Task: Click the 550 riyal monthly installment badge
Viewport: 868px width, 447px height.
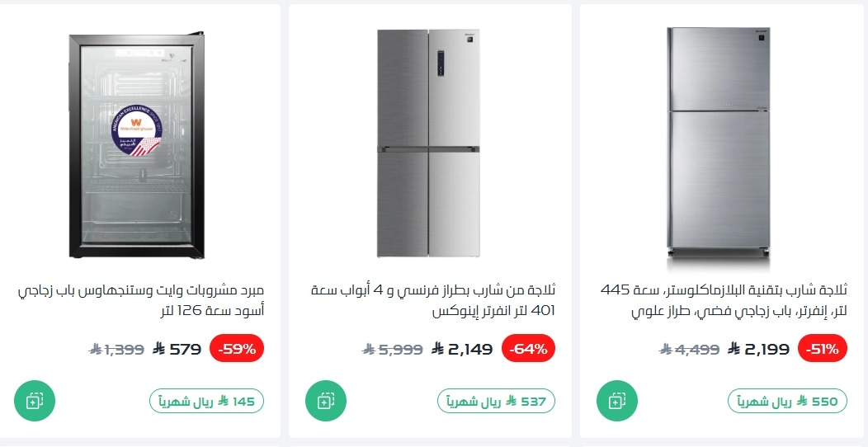Action: coord(787,401)
